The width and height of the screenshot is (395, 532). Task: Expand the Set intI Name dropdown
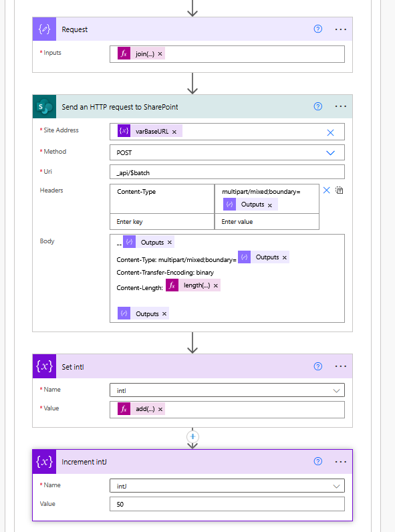pyautogui.click(x=336, y=390)
